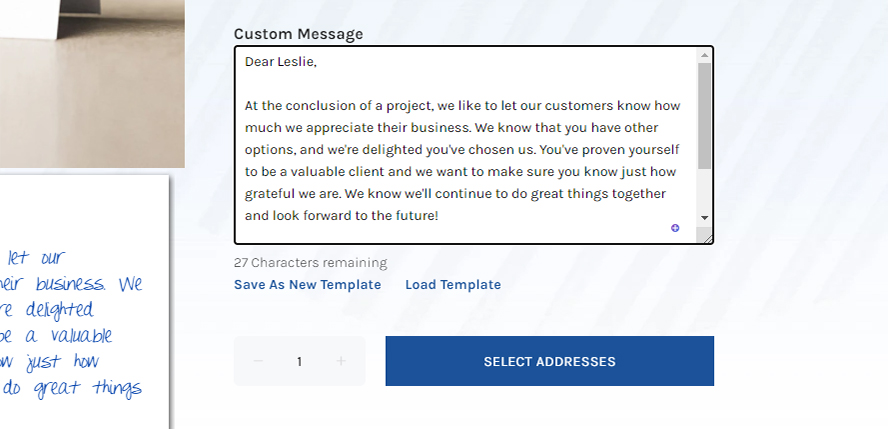The width and height of the screenshot is (888, 429).
Task: Click scrollbar track below the thumb
Action: [x=704, y=190]
